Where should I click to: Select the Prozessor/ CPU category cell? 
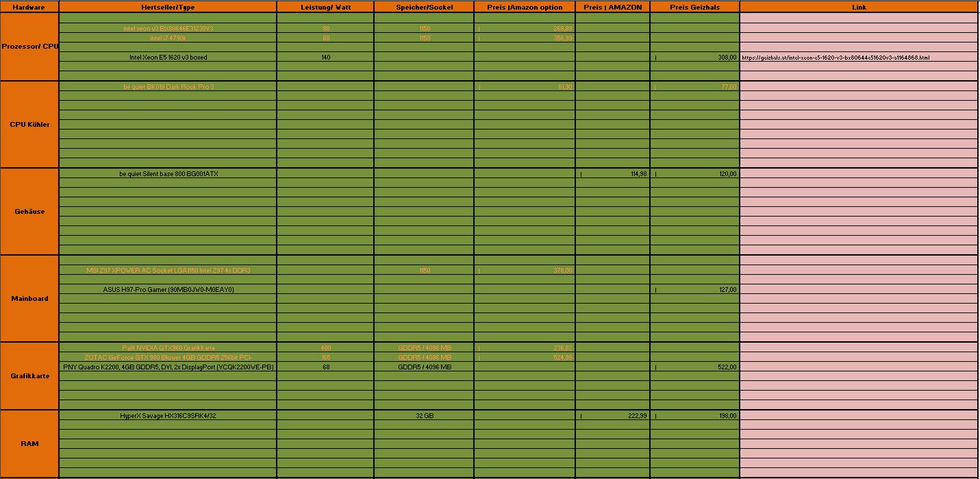point(29,47)
